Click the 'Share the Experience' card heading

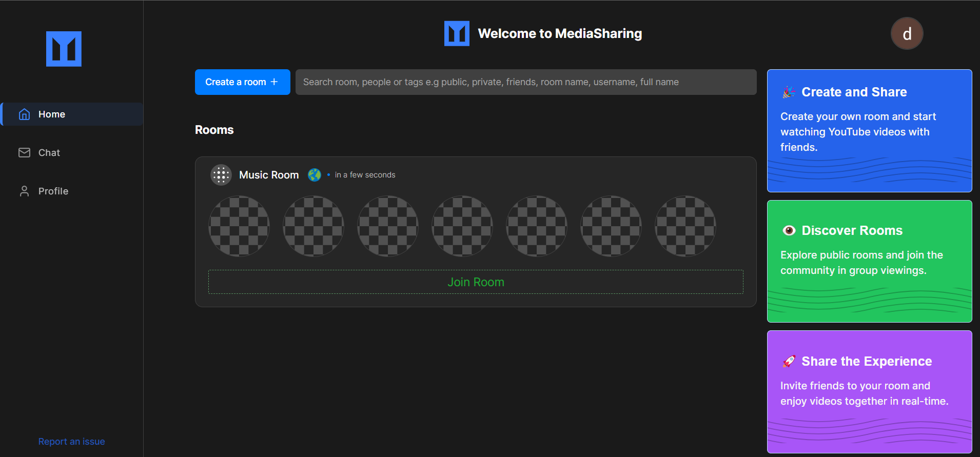(x=867, y=361)
